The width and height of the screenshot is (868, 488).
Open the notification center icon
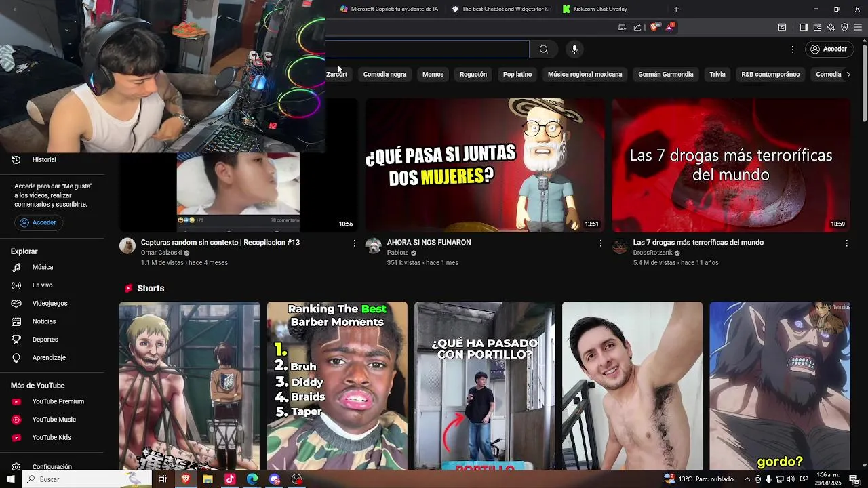tap(853, 479)
